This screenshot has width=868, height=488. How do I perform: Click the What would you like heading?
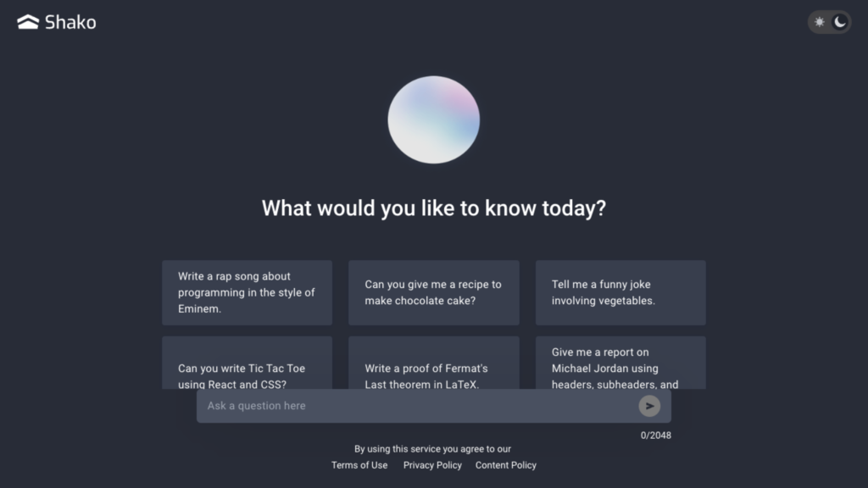[434, 208]
